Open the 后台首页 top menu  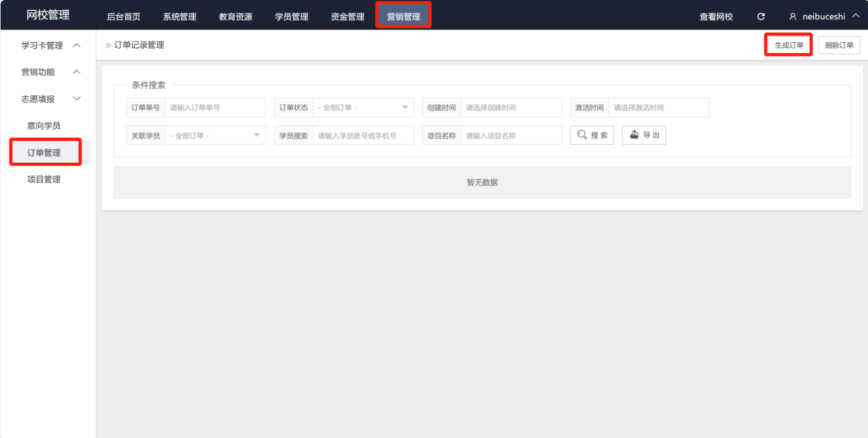coord(123,17)
